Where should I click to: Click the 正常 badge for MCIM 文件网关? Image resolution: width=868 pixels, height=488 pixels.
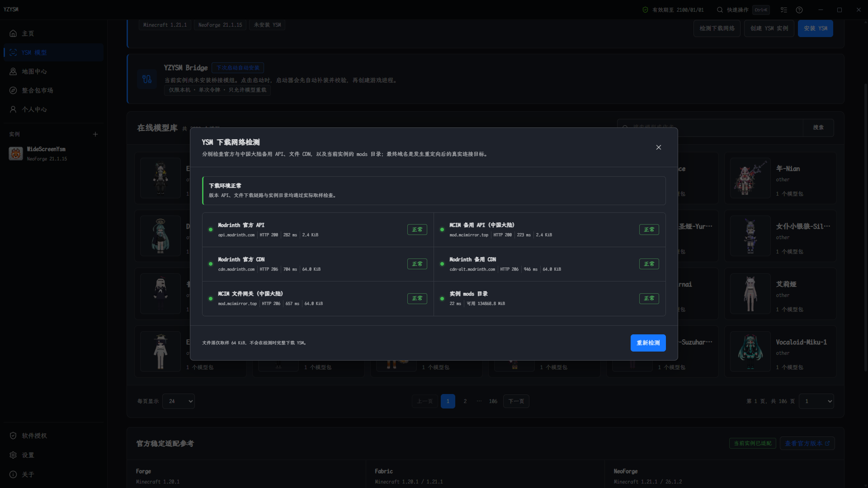tap(417, 299)
